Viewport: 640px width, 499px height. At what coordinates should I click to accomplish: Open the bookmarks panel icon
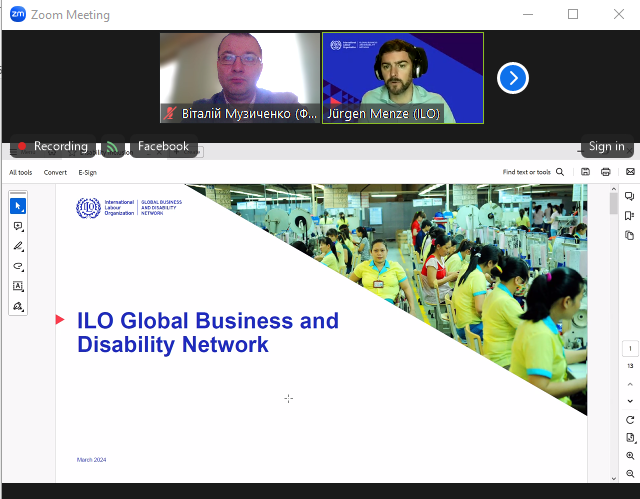coord(629,215)
